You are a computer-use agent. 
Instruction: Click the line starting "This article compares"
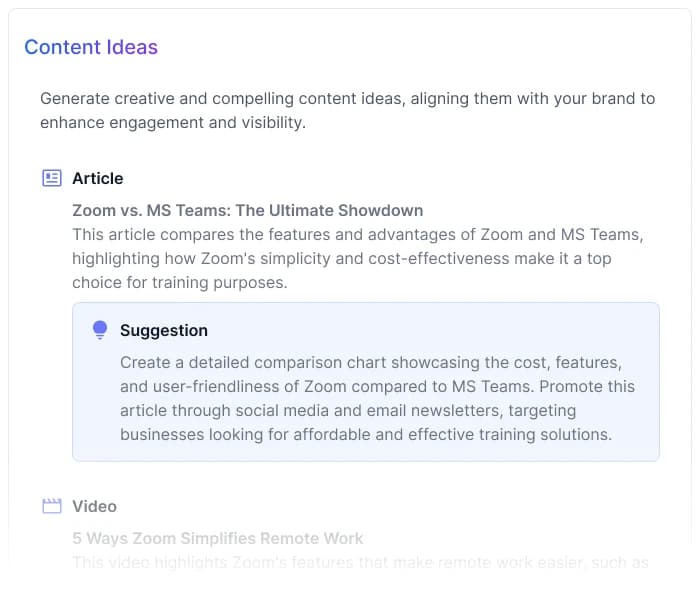[x=355, y=234]
